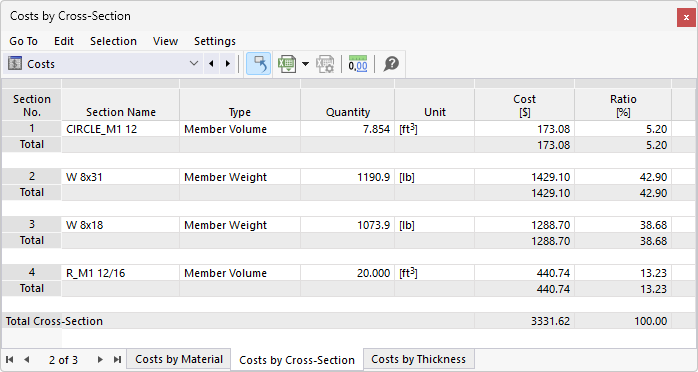Switch to Costs by Thickness tab

point(418,359)
